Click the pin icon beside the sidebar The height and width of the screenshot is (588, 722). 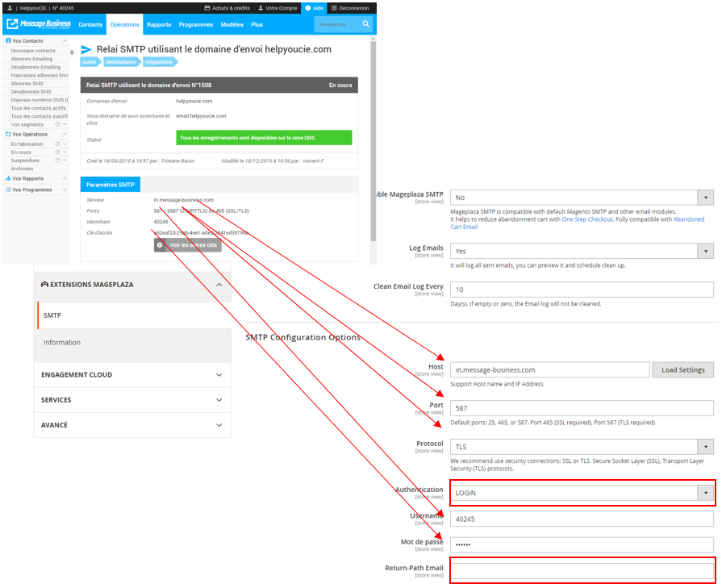coord(72,52)
